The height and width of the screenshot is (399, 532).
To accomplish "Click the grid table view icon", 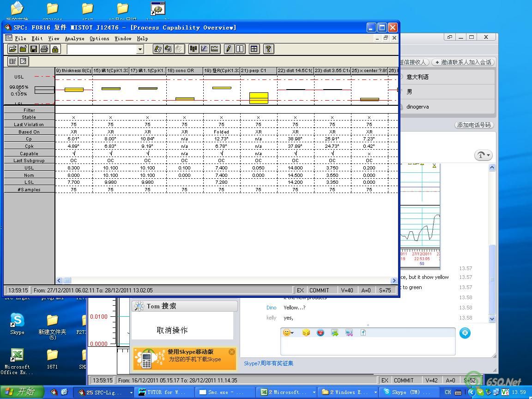I will [254, 49].
